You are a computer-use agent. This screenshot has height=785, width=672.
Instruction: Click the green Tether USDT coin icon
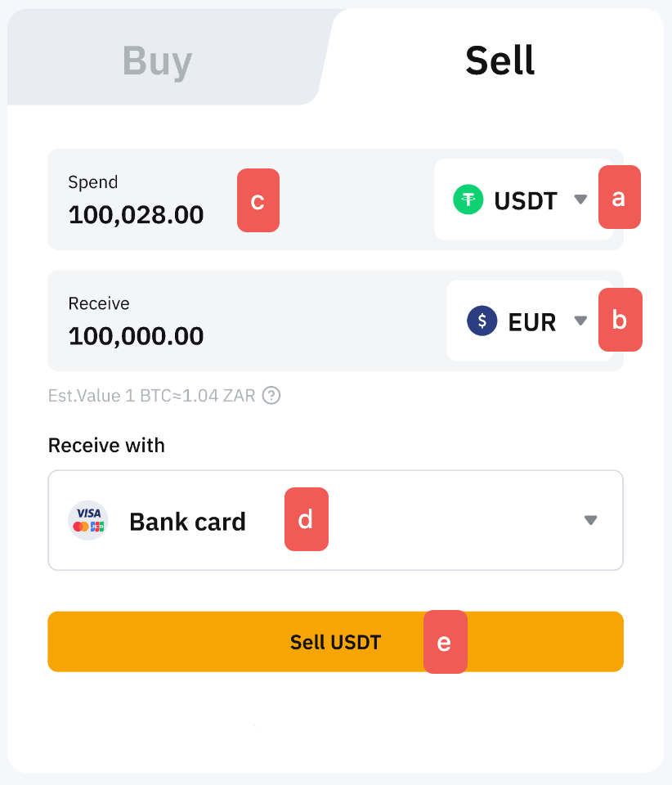468,200
